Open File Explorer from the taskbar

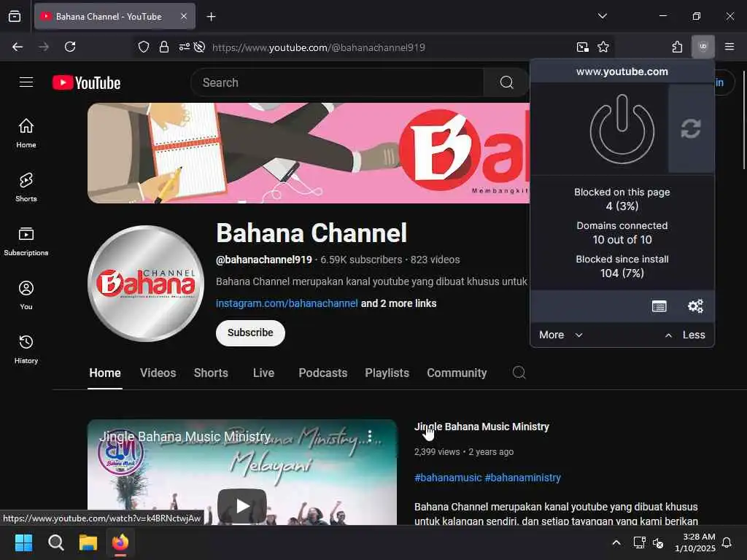point(88,542)
